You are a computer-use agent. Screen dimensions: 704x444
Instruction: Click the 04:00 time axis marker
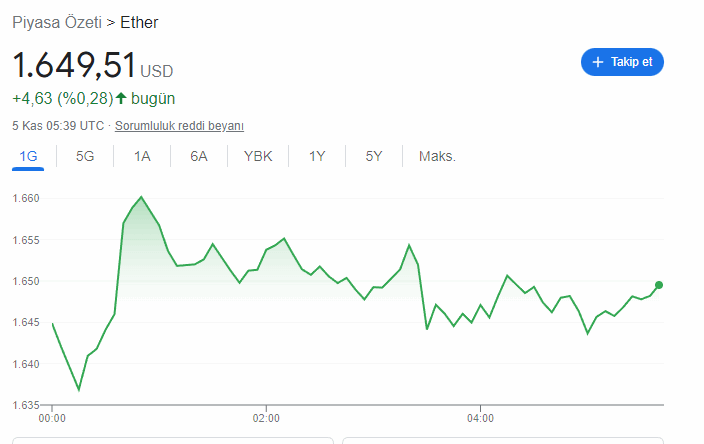(480, 418)
